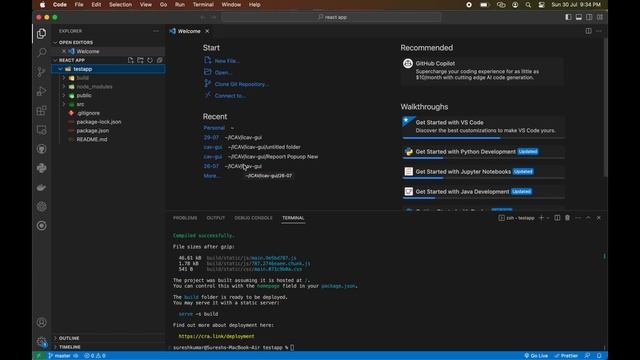
Task: Click Prettier in the status bar
Action: (566, 356)
